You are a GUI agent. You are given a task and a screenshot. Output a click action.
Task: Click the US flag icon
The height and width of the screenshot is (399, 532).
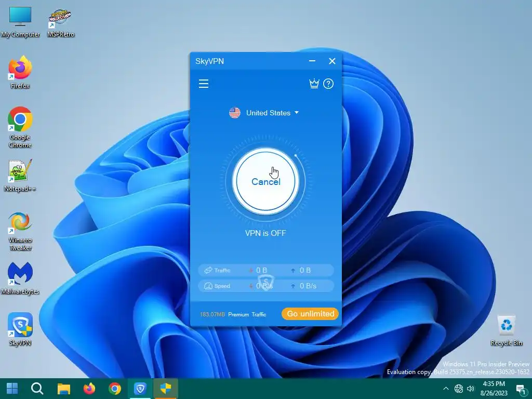[235, 113]
